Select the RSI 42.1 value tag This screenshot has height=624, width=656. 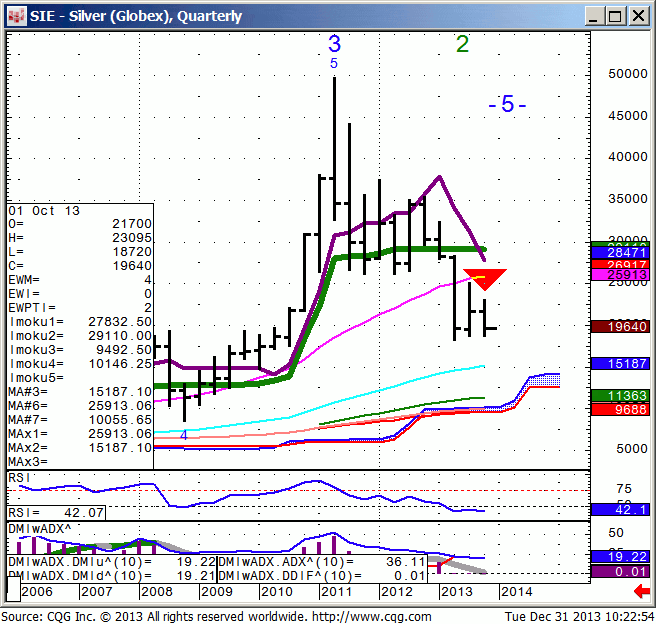click(620, 509)
